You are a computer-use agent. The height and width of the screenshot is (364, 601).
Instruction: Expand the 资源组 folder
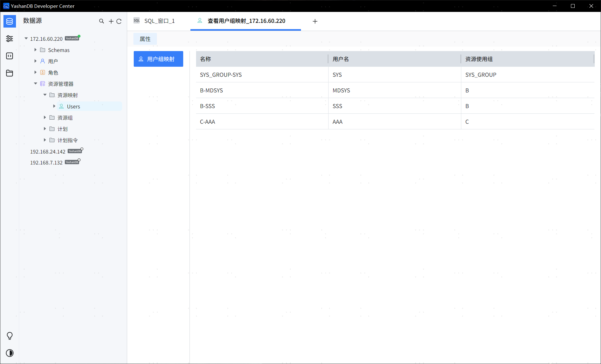pyautogui.click(x=45, y=117)
